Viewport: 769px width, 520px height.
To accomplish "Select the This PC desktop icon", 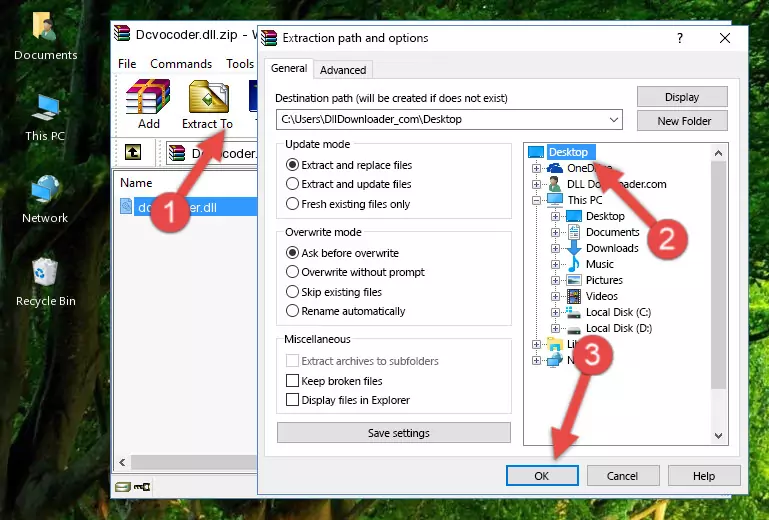I will pos(45,118).
